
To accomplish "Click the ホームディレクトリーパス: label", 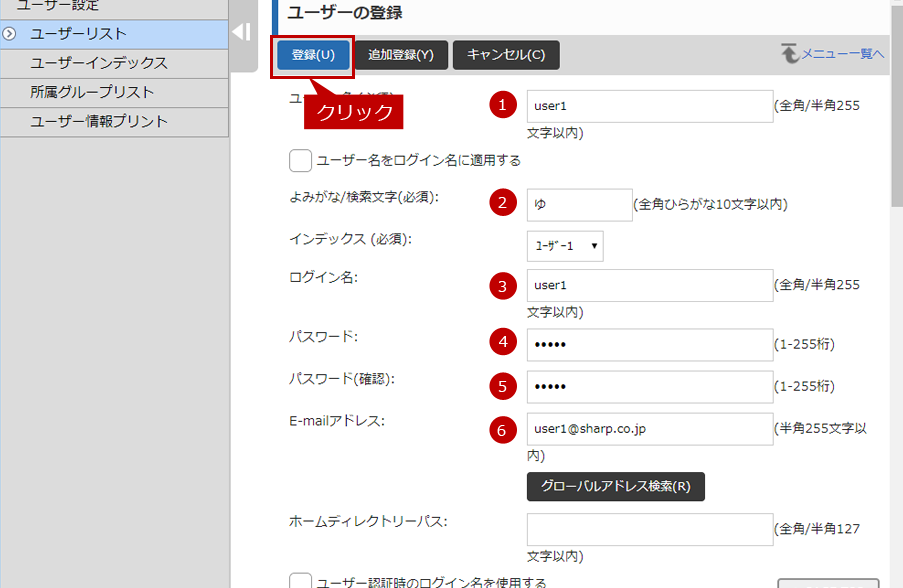I will (368, 521).
